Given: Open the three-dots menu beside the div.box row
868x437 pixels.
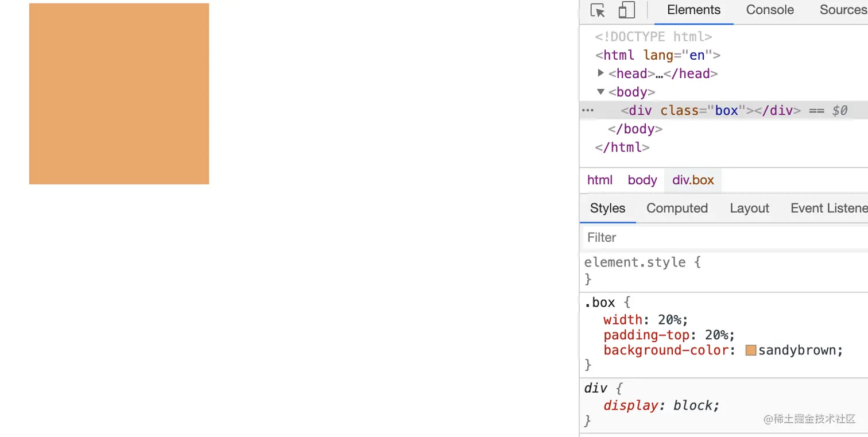Looking at the screenshot, I should pyautogui.click(x=588, y=110).
